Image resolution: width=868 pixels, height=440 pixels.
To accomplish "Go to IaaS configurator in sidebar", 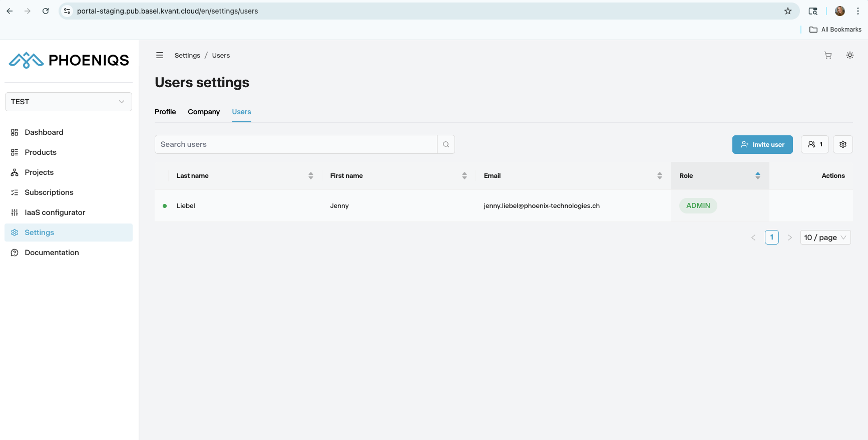I will click(55, 212).
